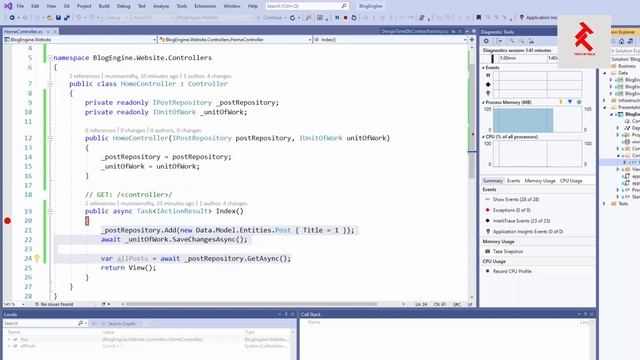Open the Index() member navigation dropdown
The image size is (640, 360).
391,40
